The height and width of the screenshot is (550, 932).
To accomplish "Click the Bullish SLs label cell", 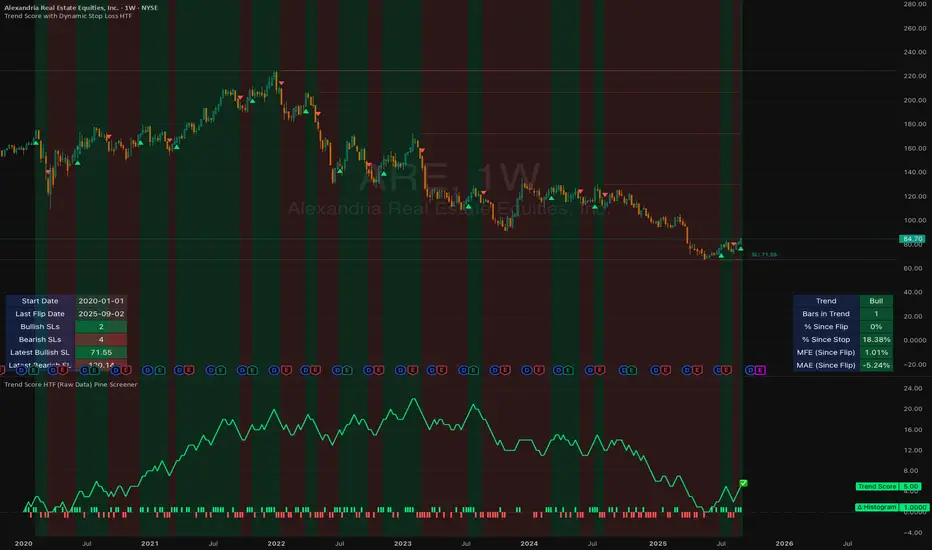I will pos(40,327).
